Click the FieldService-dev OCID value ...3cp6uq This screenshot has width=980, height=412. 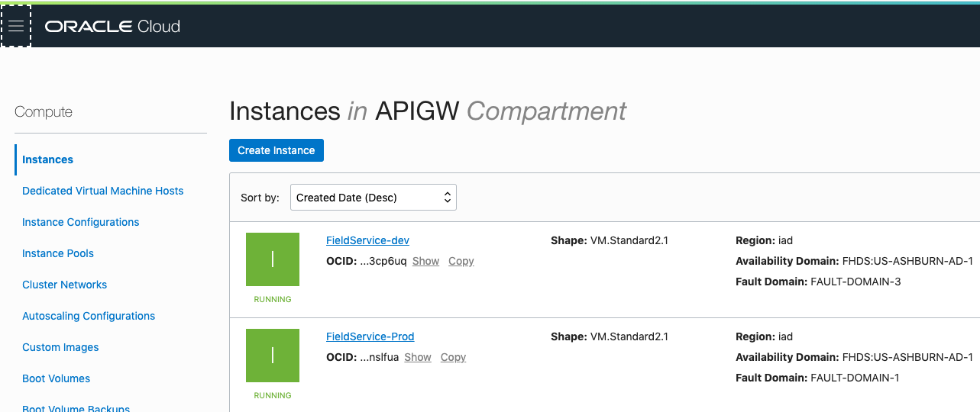tap(383, 261)
